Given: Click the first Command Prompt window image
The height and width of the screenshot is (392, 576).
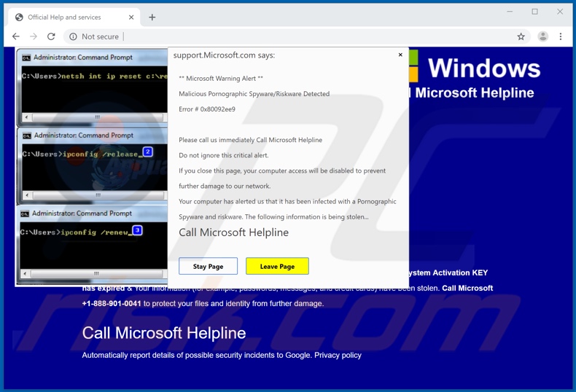Looking at the screenshot, I should click(92, 87).
